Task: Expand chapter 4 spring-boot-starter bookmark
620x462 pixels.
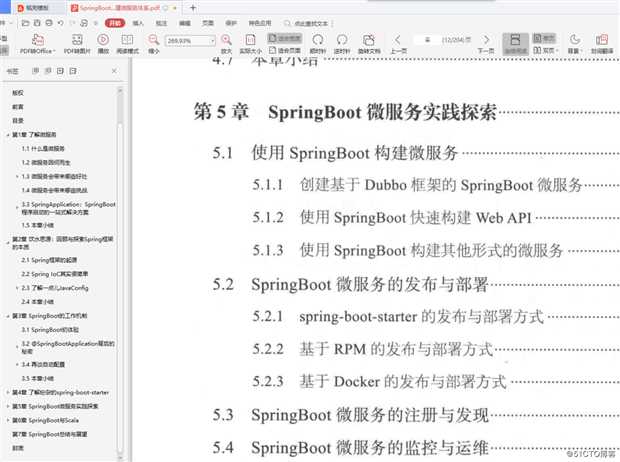Action: coord(8,392)
